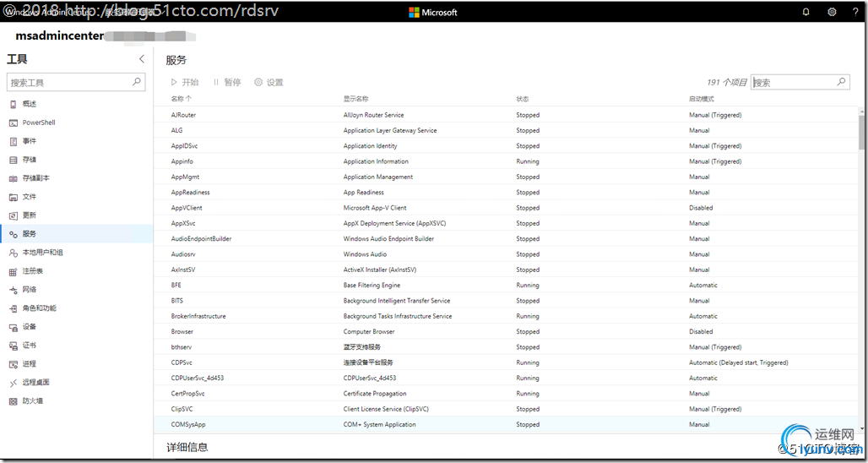Click the magnifier icon in services search
This screenshot has height=463, width=868.
click(841, 82)
